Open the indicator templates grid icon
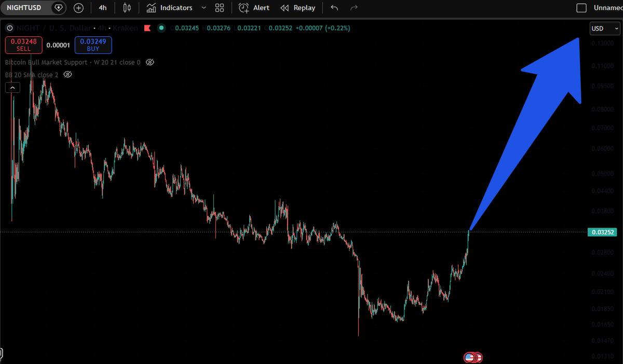The width and height of the screenshot is (623, 364). 220,8
